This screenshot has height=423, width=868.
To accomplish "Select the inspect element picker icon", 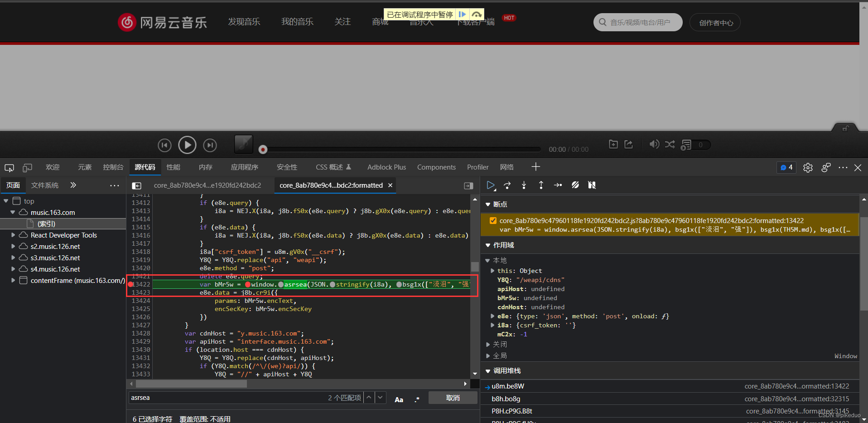I will point(9,168).
